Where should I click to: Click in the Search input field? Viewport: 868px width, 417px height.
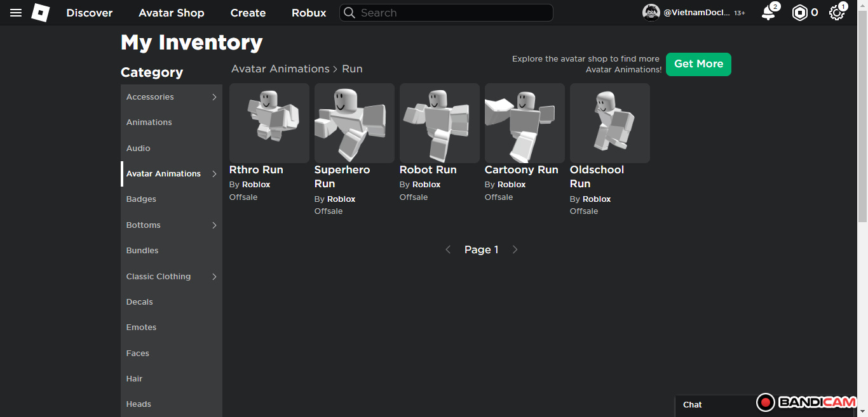point(451,13)
